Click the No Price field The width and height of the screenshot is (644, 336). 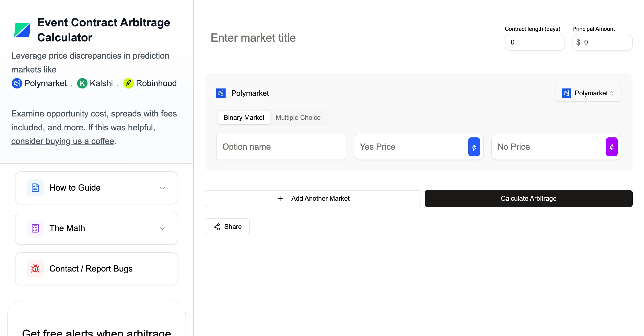click(x=556, y=147)
